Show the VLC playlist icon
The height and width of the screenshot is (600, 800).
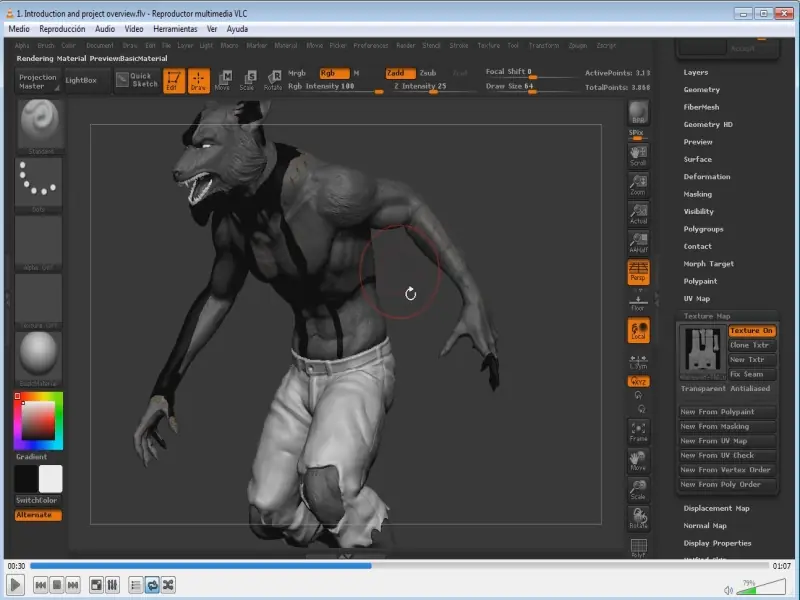coord(135,585)
